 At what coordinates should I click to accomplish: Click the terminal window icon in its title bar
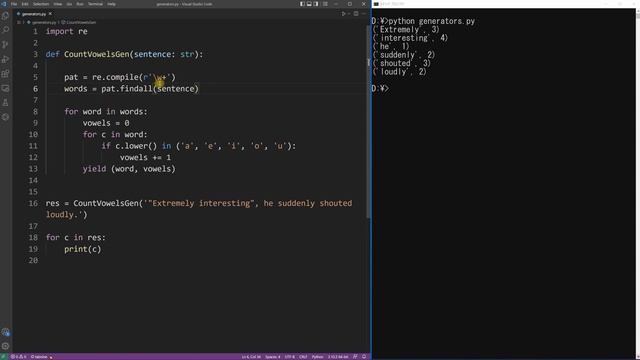376,4
